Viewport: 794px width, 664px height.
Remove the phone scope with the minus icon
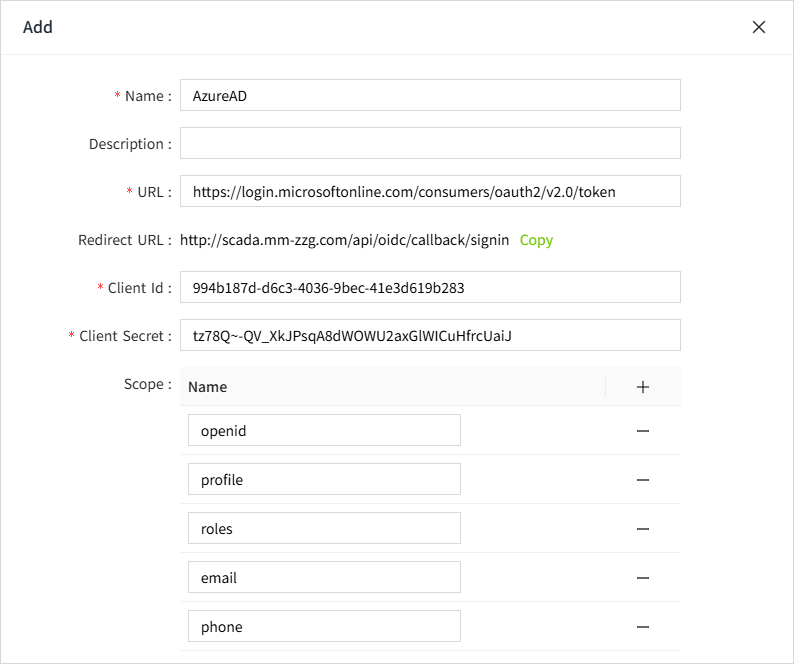coord(643,627)
